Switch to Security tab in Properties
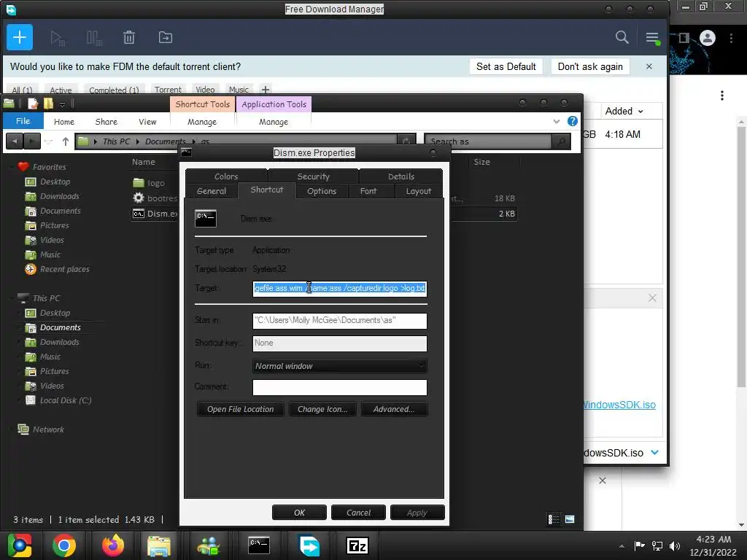The height and width of the screenshot is (560, 747). (x=313, y=176)
